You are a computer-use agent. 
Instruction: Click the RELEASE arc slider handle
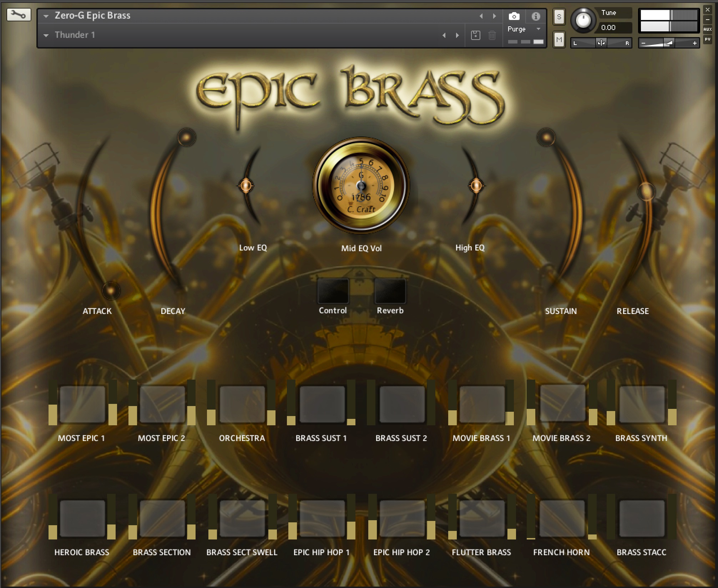coord(646,191)
